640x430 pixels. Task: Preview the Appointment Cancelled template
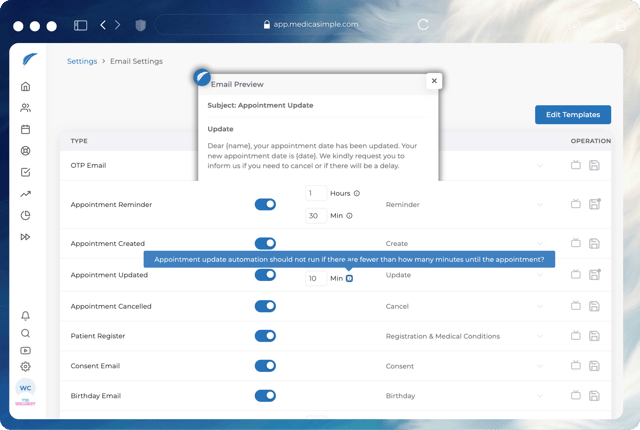[576, 305]
